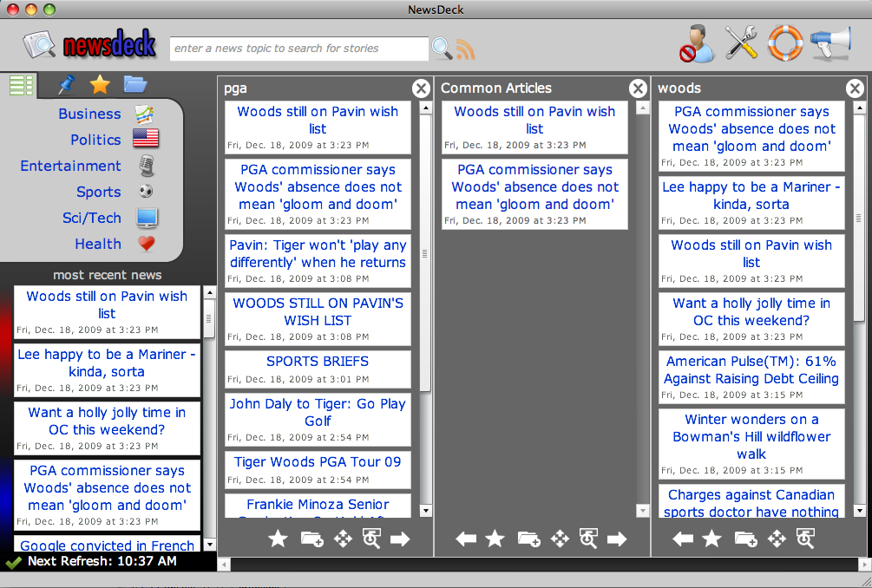The height and width of the screenshot is (588, 872).
Task: Click the add-folder icon under Common Articles column
Action: tap(529, 539)
